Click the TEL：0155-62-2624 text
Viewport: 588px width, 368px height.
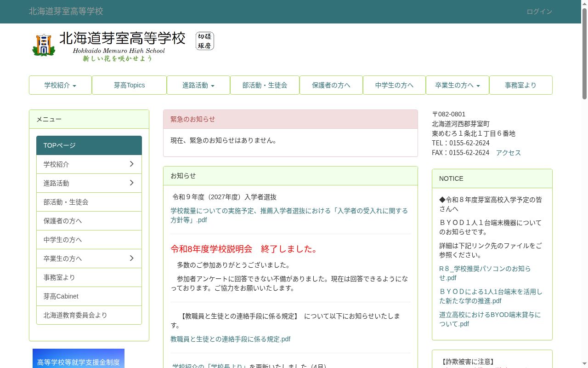click(461, 143)
